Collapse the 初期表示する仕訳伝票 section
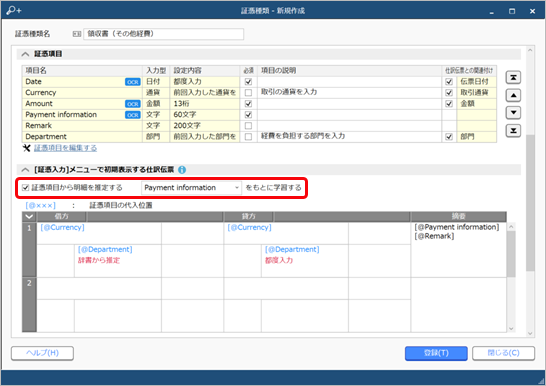 pos(25,170)
